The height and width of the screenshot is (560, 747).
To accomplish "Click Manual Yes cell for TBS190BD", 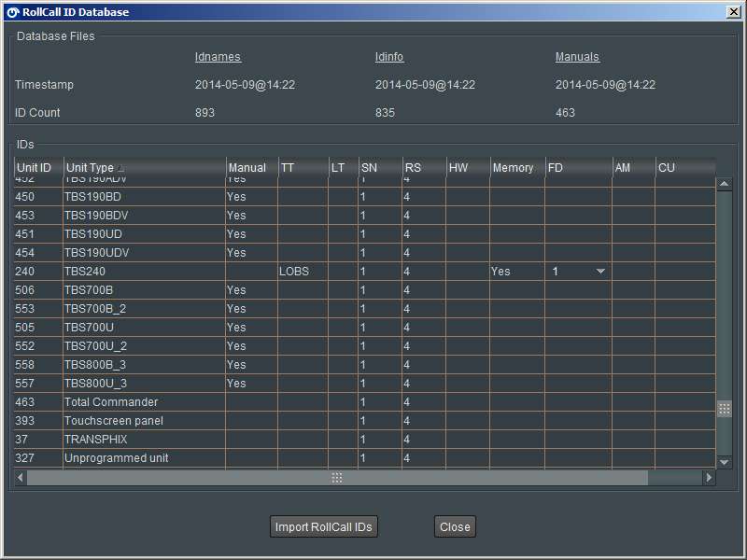I will [251, 197].
